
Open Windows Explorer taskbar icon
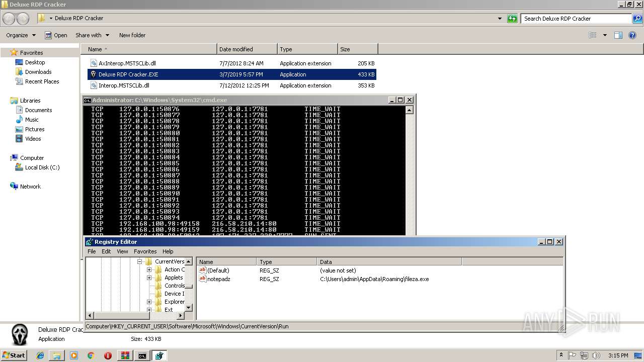(57, 355)
